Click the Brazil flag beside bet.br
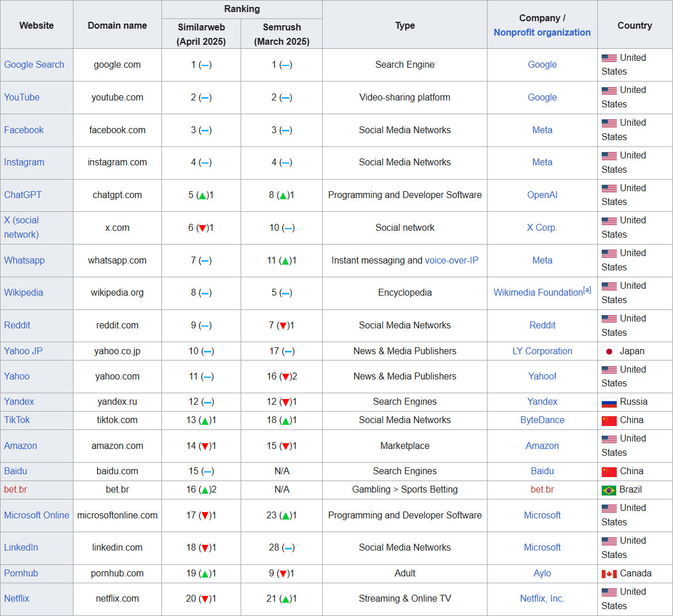The image size is (673, 616). [609, 490]
